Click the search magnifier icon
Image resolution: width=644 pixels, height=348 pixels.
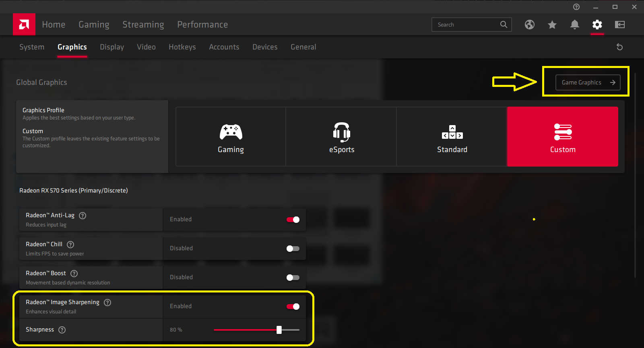[x=504, y=25]
